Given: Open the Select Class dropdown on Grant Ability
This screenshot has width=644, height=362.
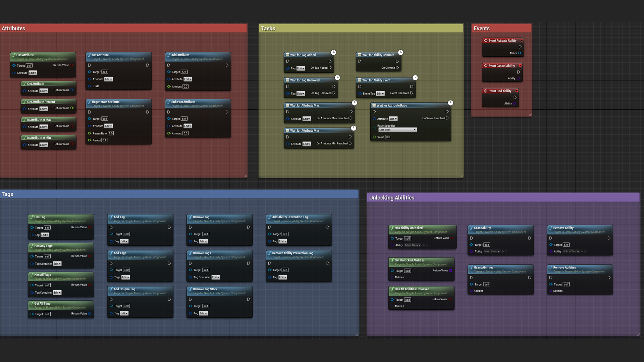Looking at the screenshot, I should click(492, 251).
